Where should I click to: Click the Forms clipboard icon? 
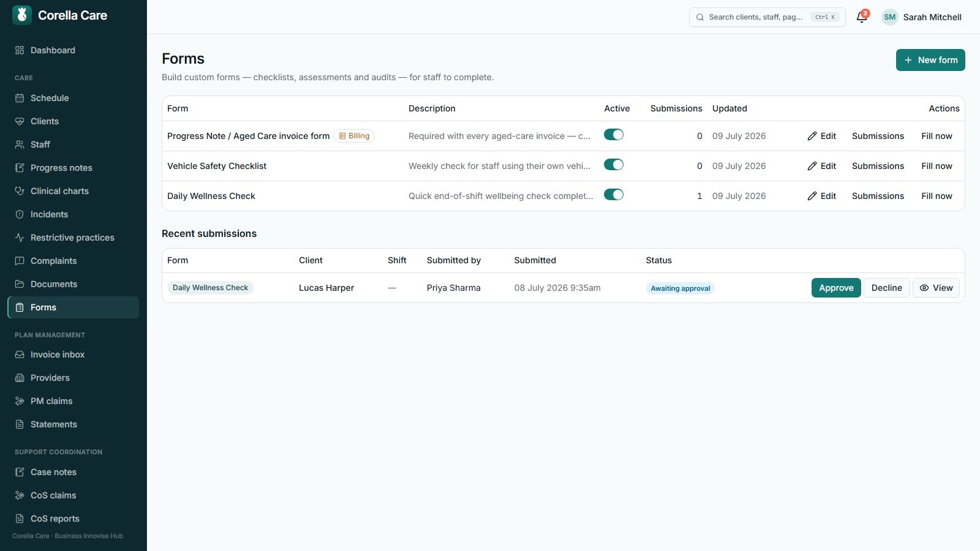[20, 307]
